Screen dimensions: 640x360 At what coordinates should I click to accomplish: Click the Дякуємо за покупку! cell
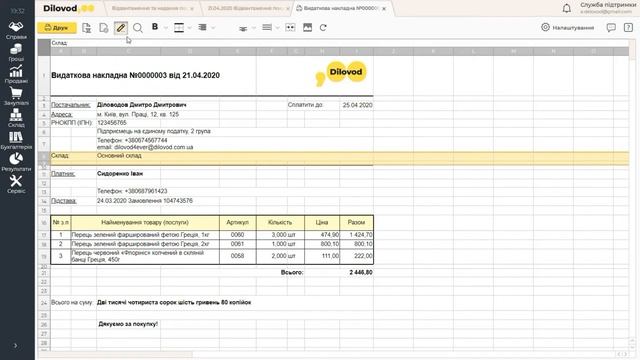(x=128, y=324)
